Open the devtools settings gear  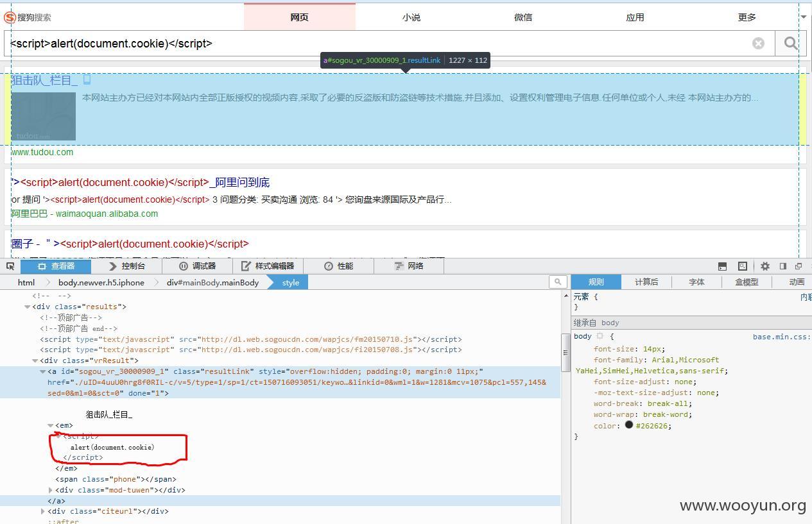pyautogui.click(x=765, y=266)
